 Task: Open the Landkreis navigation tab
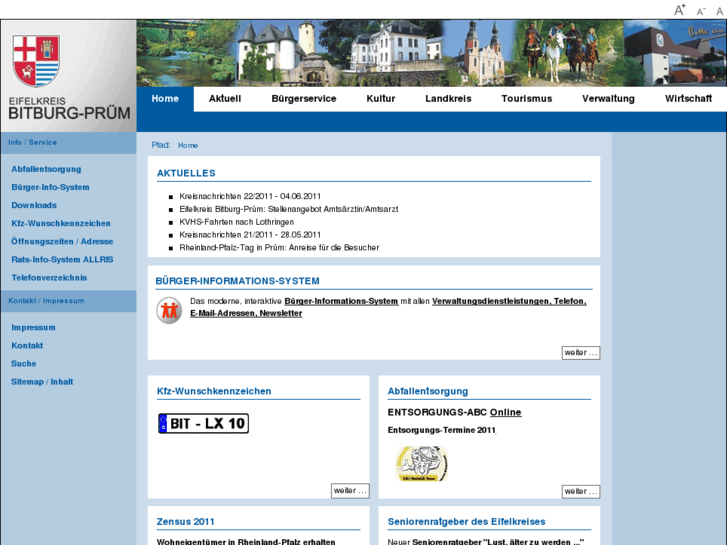448,99
